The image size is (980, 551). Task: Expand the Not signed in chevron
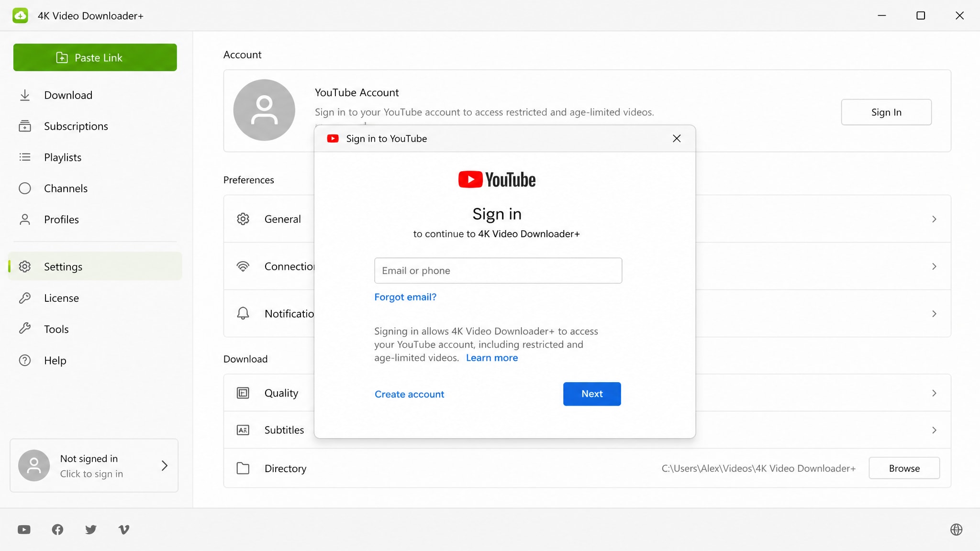point(165,465)
